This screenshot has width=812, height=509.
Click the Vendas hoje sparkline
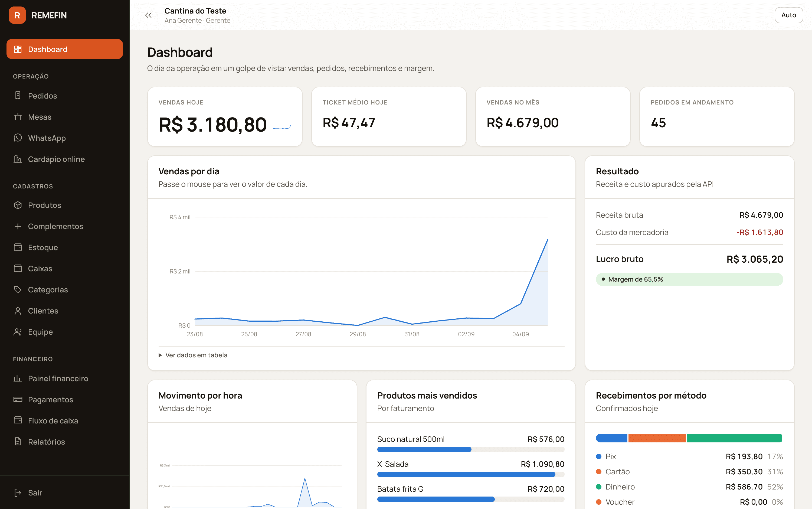pos(282,127)
